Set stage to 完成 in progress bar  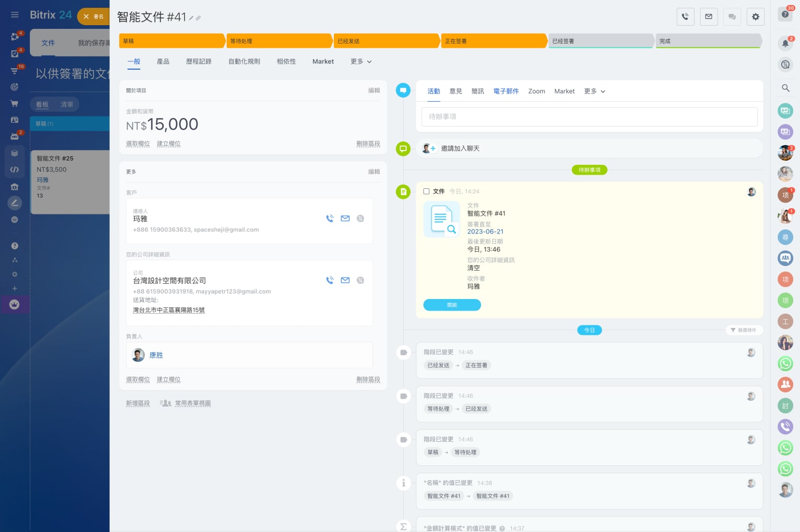(x=709, y=41)
